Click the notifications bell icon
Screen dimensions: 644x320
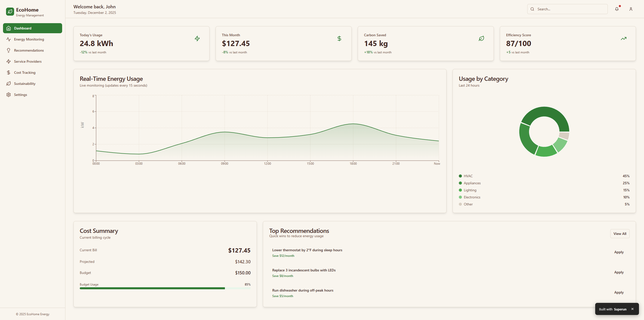(x=617, y=9)
